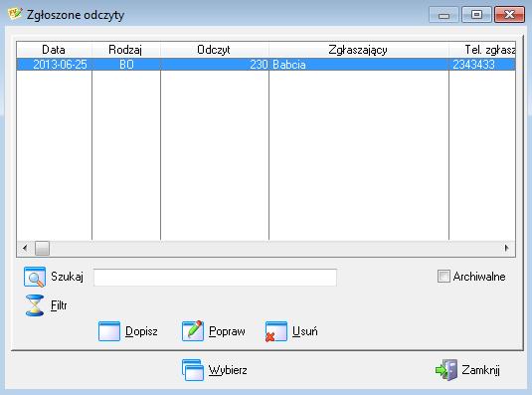Select the date cell 2013-06-25
The width and height of the screenshot is (532, 395).
(55, 65)
